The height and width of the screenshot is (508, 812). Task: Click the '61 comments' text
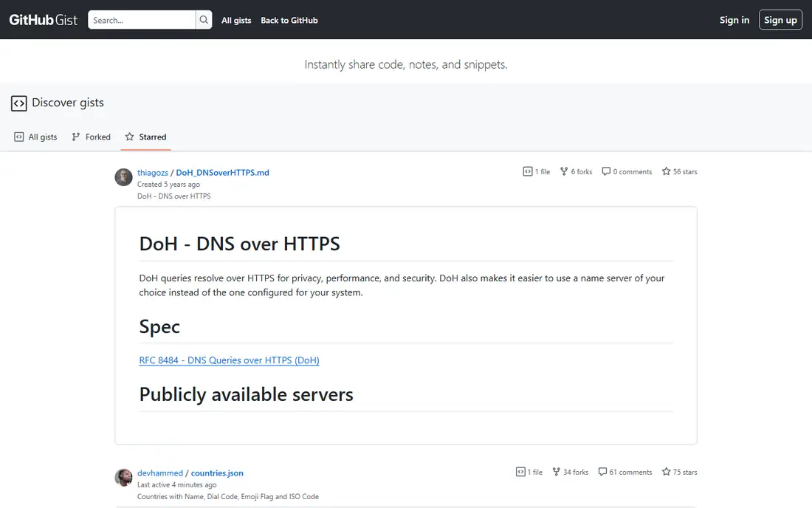point(630,473)
